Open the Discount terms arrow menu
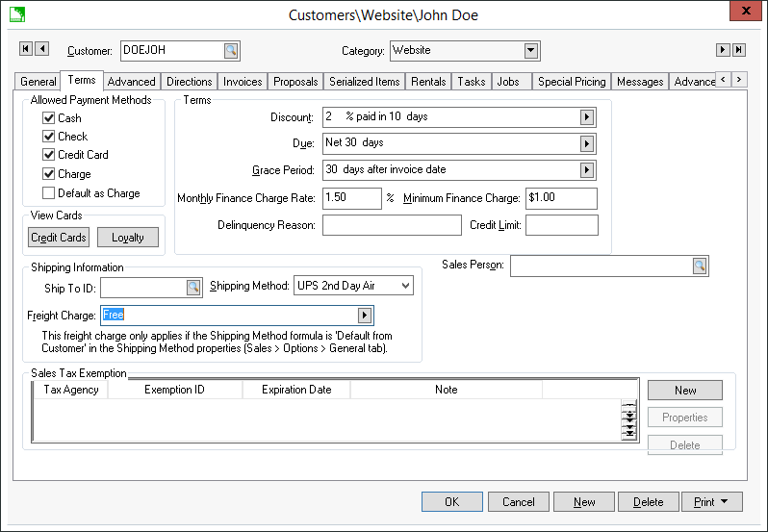 [586, 117]
